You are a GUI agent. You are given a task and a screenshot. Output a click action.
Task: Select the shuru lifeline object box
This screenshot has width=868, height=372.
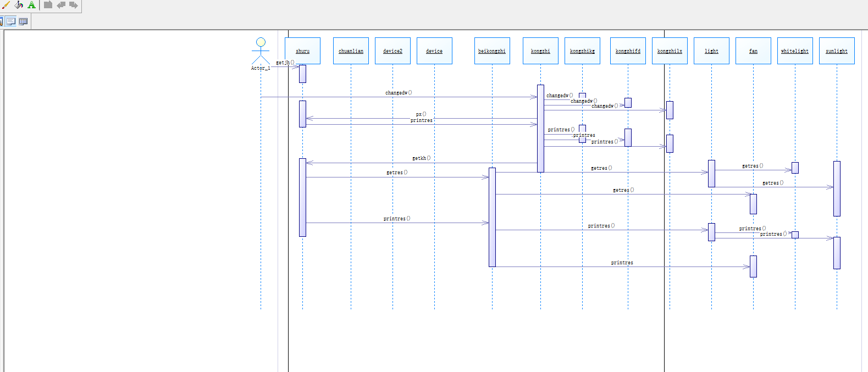(x=302, y=51)
